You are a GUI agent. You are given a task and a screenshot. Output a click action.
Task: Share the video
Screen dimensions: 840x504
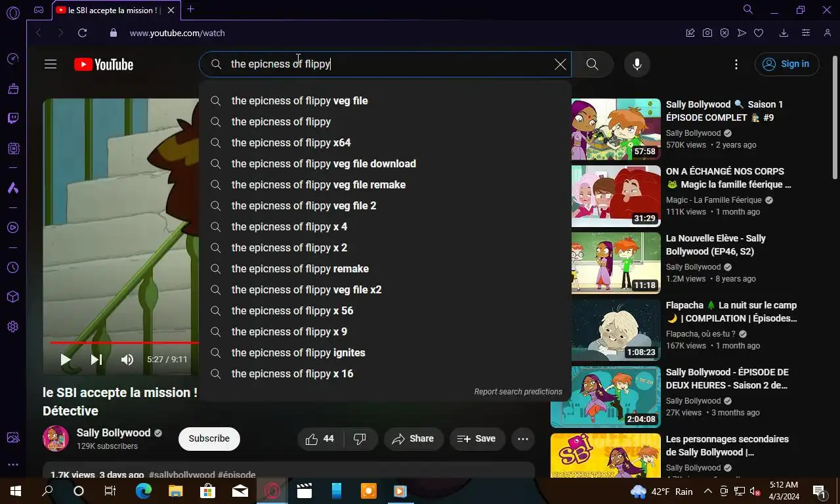coord(413,439)
